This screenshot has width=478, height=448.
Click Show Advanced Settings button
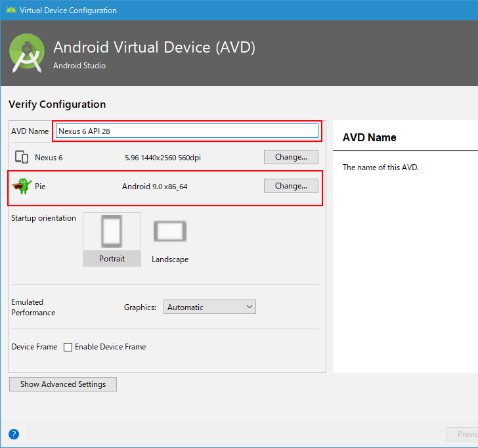coord(63,384)
